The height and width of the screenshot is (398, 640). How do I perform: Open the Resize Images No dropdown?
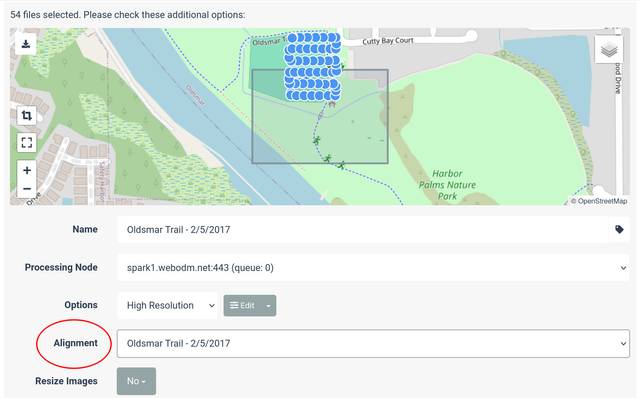tap(136, 381)
